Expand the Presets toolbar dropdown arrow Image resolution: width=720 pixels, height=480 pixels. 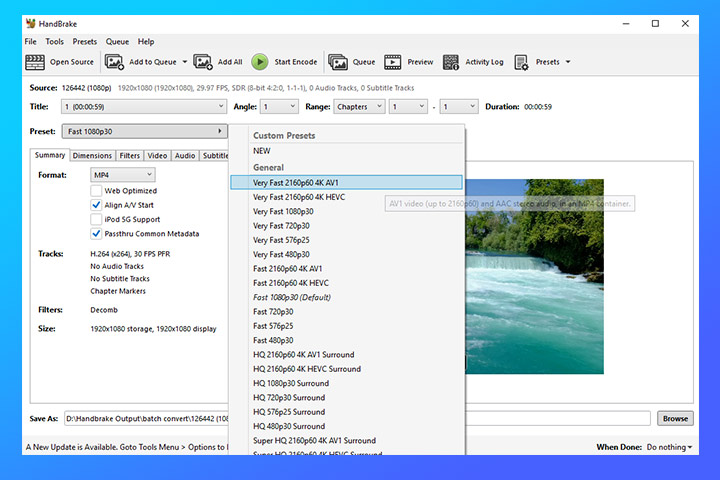(x=568, y=62)
